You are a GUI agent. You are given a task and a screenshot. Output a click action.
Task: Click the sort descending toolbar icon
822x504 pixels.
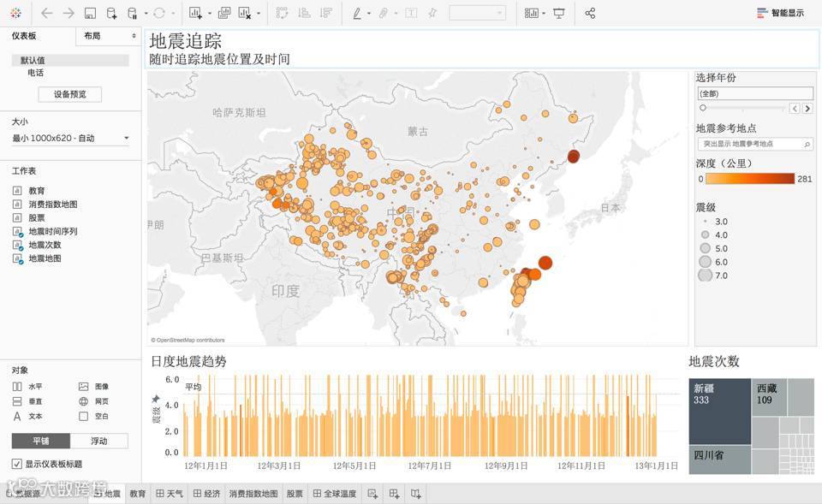coord(326,13)
